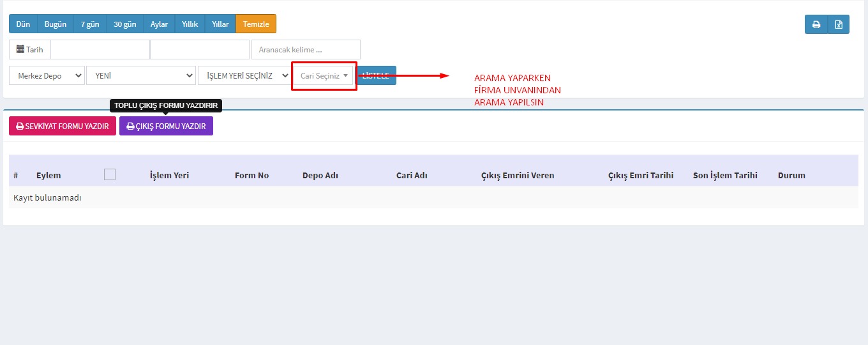Screen dimensions: 868x345
Task: Select the Dün date filter
Action: click(23, 24)
